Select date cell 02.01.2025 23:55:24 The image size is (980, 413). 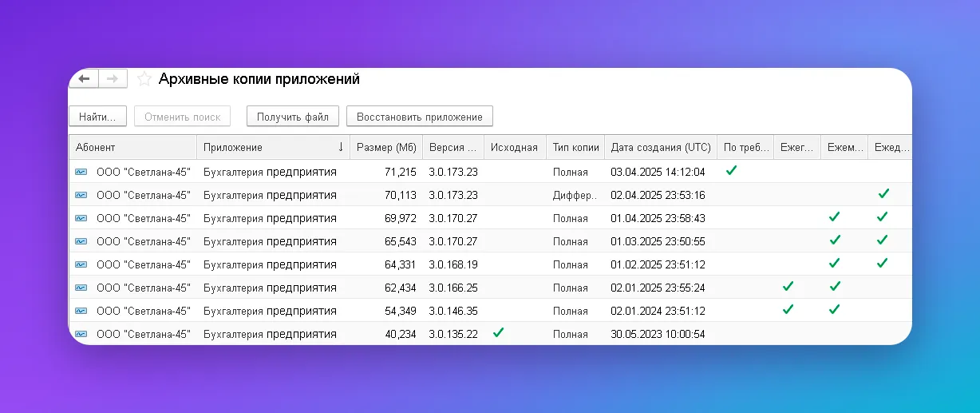658,288
